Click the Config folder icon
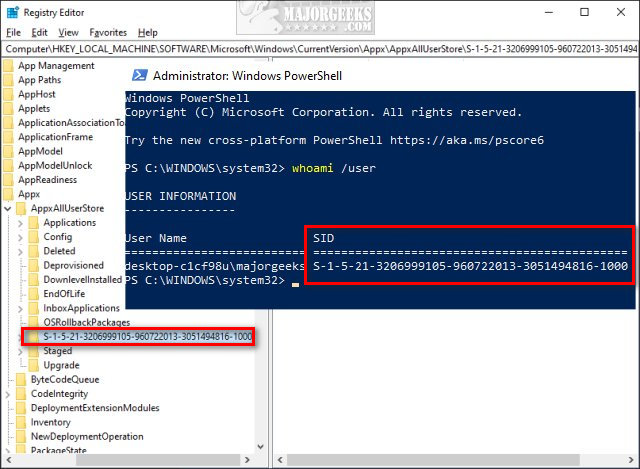The width and height of the screenshot is (640, 469). point(34,237)
